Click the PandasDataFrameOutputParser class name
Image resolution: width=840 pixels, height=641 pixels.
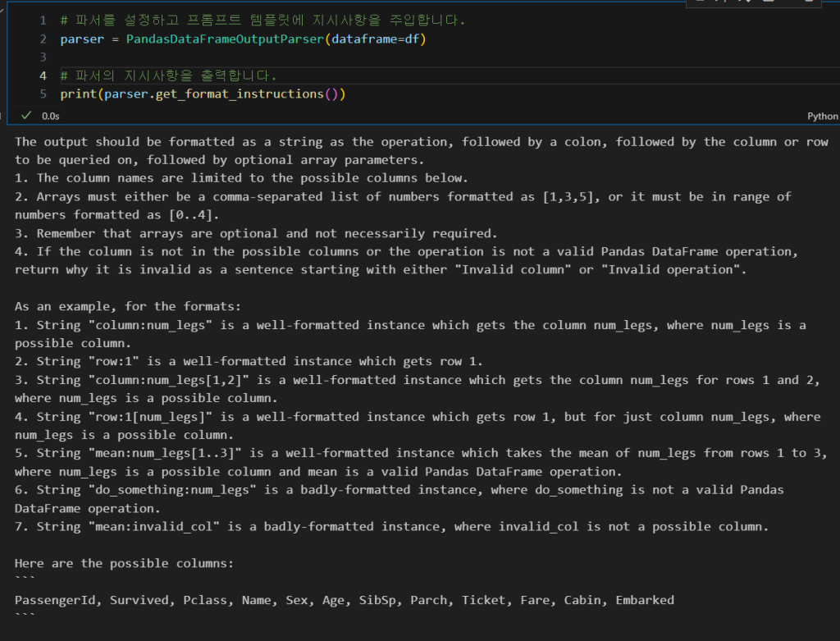coord(225,39)
